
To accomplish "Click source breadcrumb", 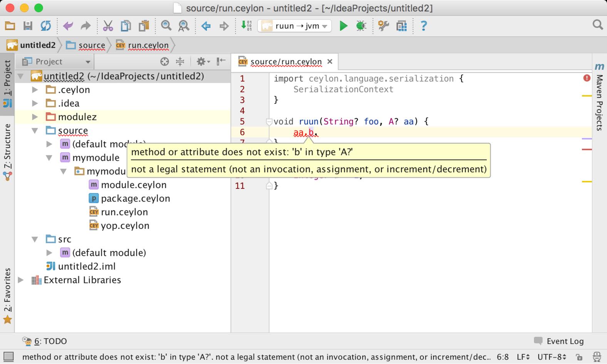I will 86,45.
